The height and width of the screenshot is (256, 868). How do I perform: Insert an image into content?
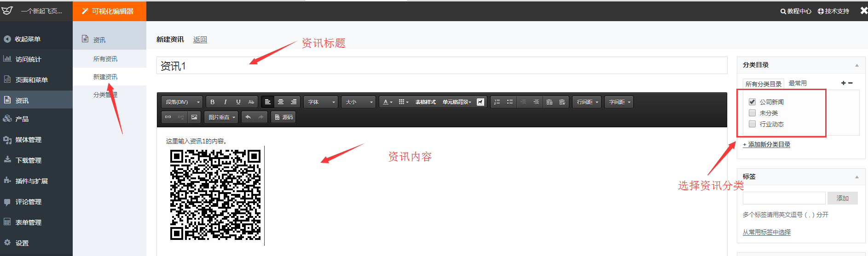194,117
